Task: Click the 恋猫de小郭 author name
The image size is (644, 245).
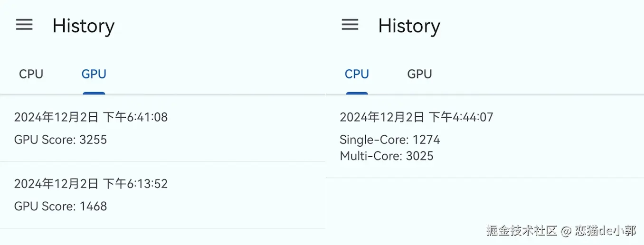Action: pos(605,231)
